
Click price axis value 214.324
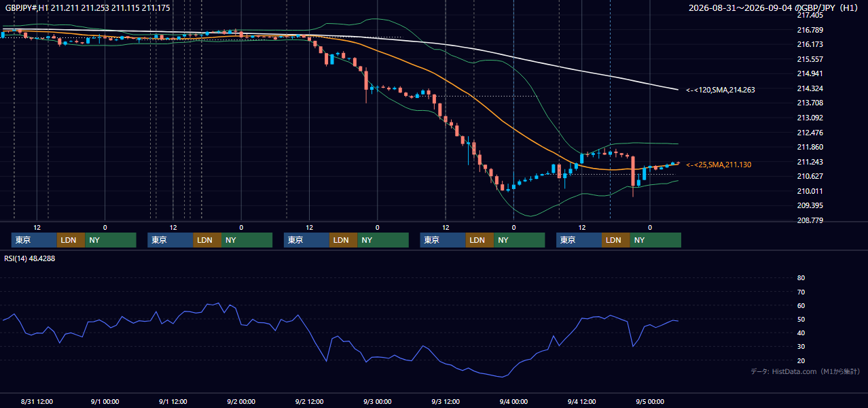pyautogui.click(x=810, y=88)
